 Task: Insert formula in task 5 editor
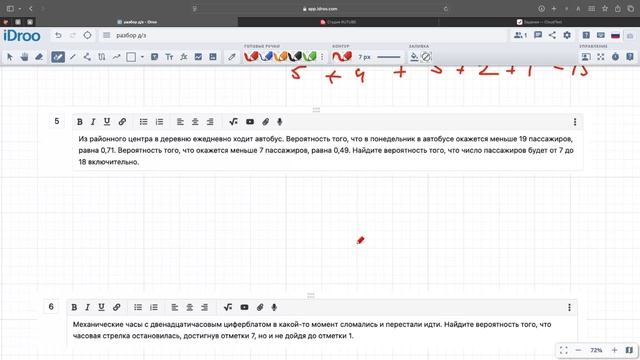233,122
